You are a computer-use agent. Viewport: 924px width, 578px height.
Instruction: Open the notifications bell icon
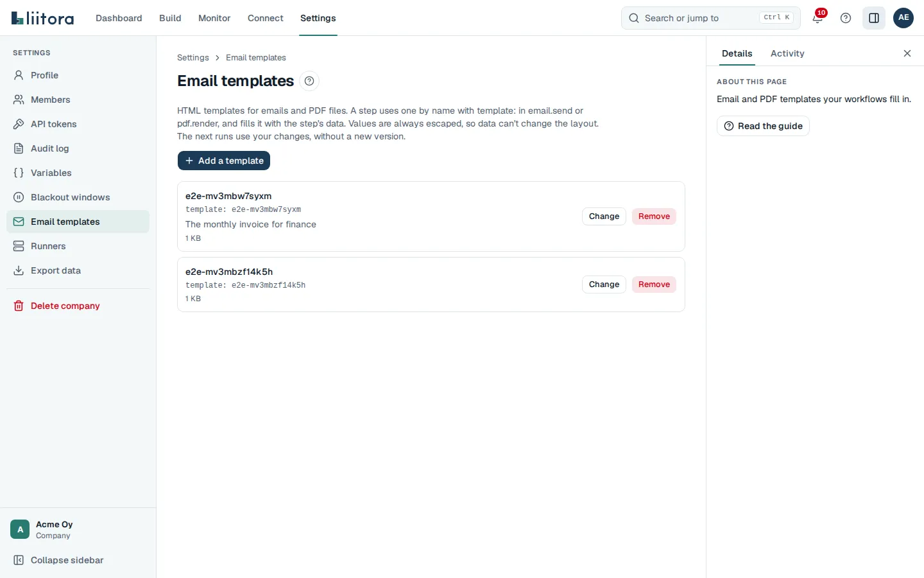(x=817, y=18)
